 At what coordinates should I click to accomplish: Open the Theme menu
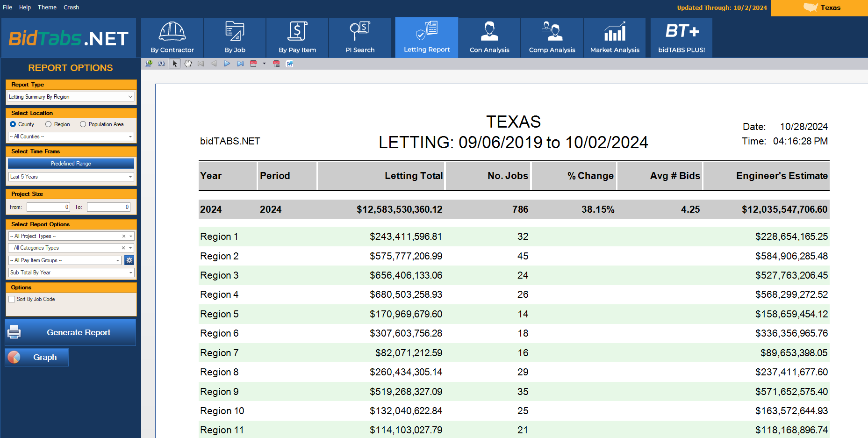47,7
